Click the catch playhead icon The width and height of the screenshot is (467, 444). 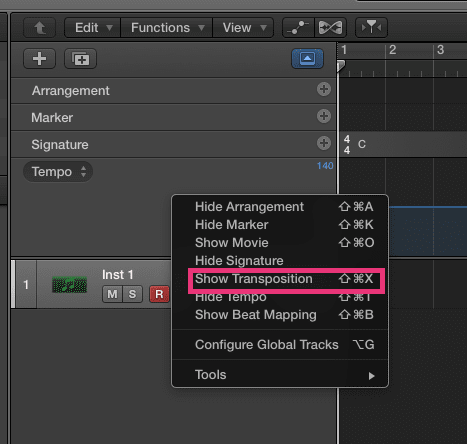(x=371, y=28)
